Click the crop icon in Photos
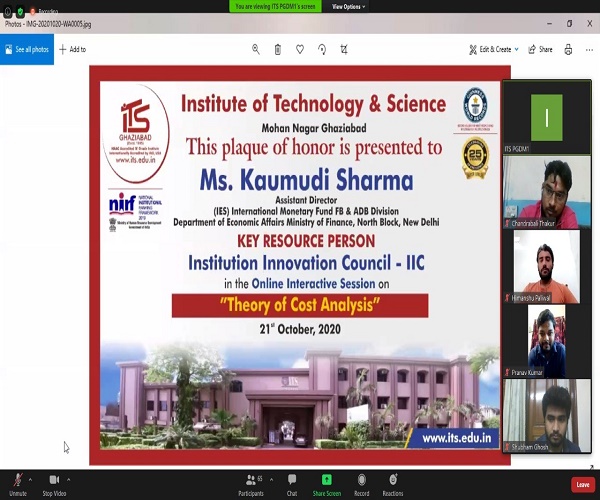The image size is (600, 500). 344,49
